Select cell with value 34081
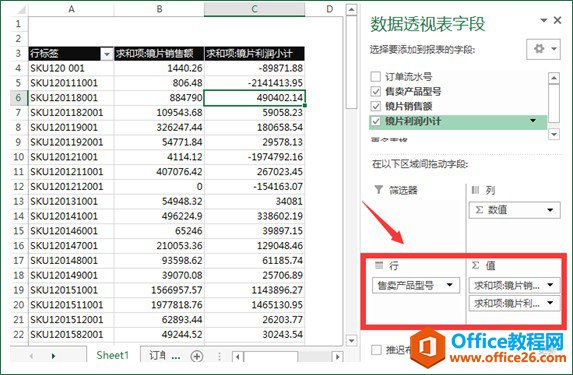Image resolution: width=573 pixels, height=375 pixels. click(x=255, y=201)
